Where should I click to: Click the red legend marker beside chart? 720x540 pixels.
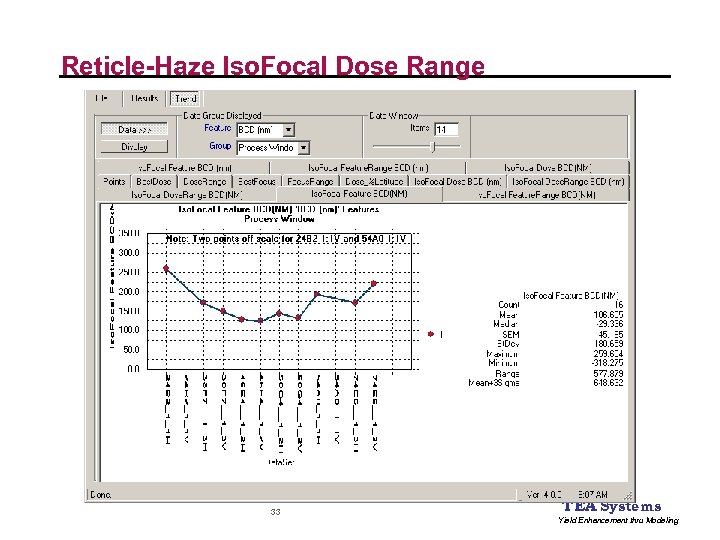tap(431, 334)
